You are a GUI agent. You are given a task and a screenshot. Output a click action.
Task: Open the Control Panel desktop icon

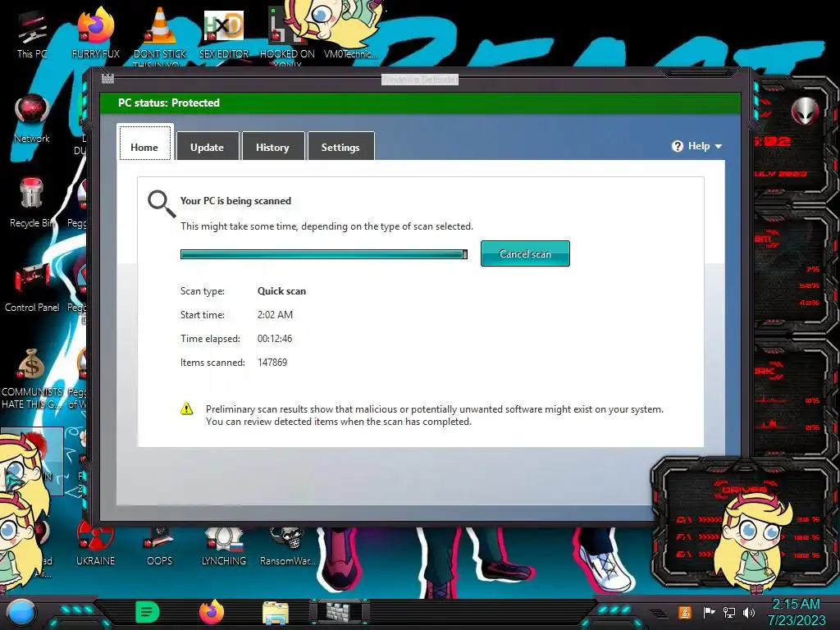(x=32, y=288)
